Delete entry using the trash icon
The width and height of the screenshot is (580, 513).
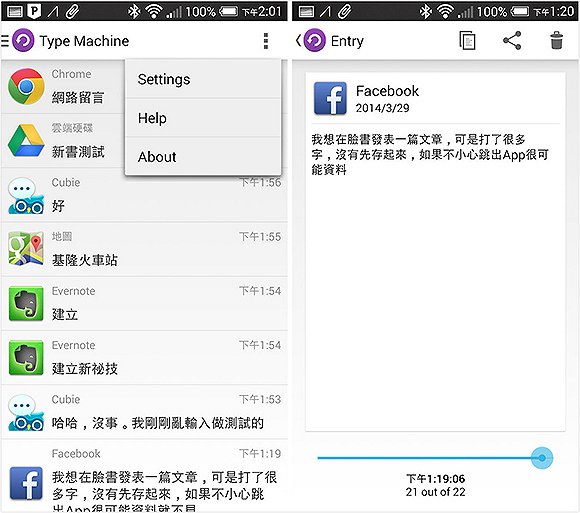(556, 40)
